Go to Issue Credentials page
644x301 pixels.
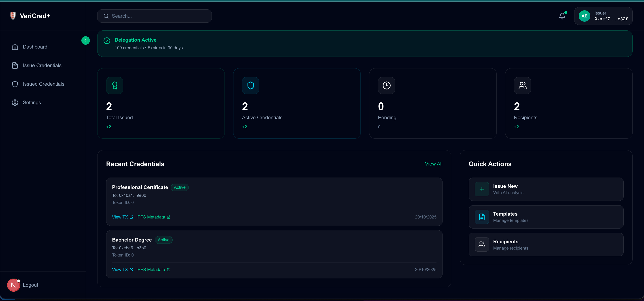tap(42, 66)
